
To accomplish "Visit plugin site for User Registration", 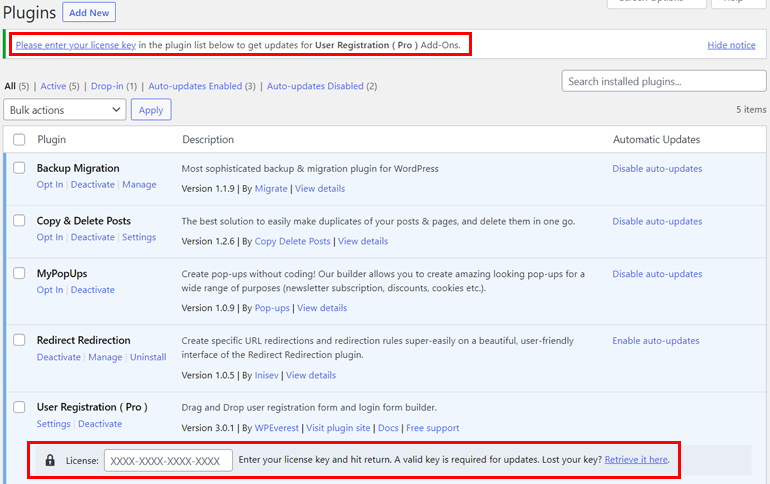I will [338, 428].
